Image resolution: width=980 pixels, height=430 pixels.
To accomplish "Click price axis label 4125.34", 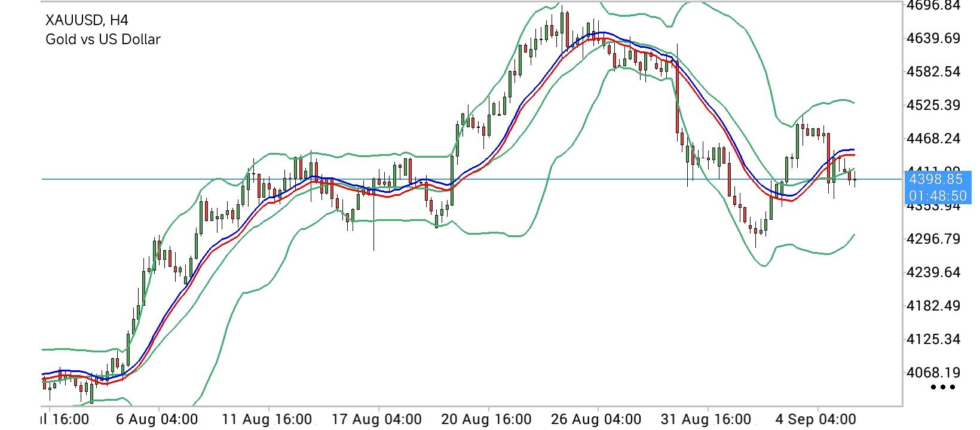I will (933, 340).
